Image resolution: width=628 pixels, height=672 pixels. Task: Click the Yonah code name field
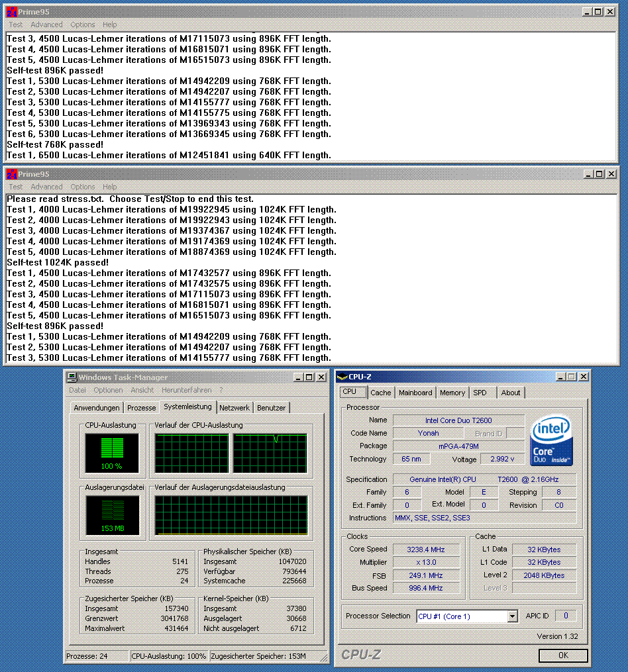point(428,433)
